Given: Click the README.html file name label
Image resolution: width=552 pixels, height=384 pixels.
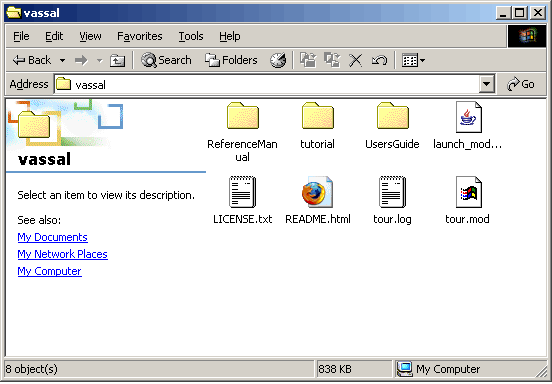Looking at the screenshot, I should pyautogui.click(x=318, y=219).
